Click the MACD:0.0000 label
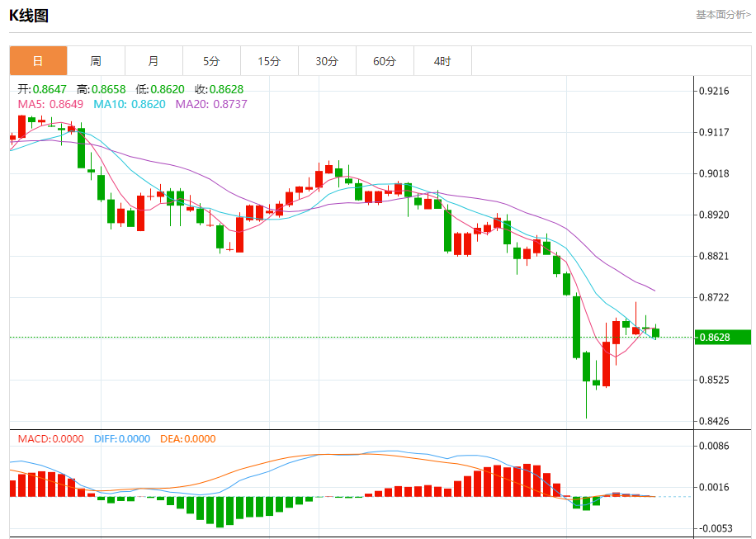The height and width of the screenshot is (539, 756). [x=50, y=439]
